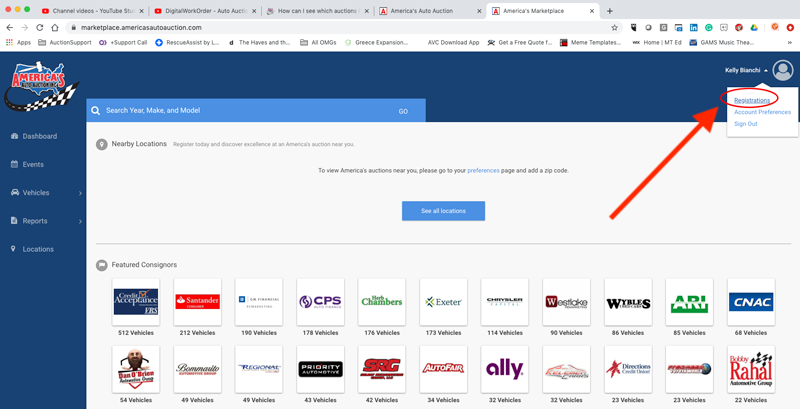Click the browser back arrow
The image size is (800, 409).
point(10,28)
